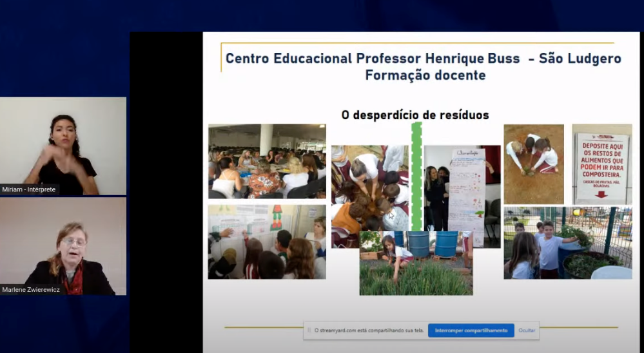Open the teachers meeting photo at tables
The image size is (644, 353).
(267, 161)
